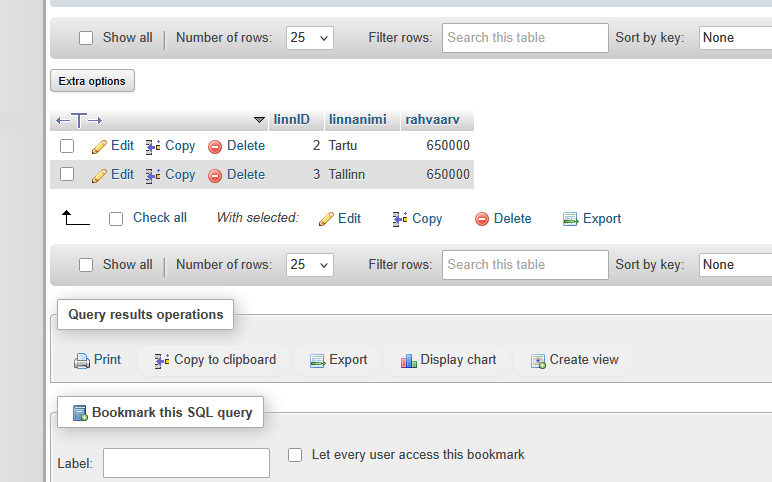772x482 pixels.
Task: Click the Create view icon
Action: tap(538, 361)
